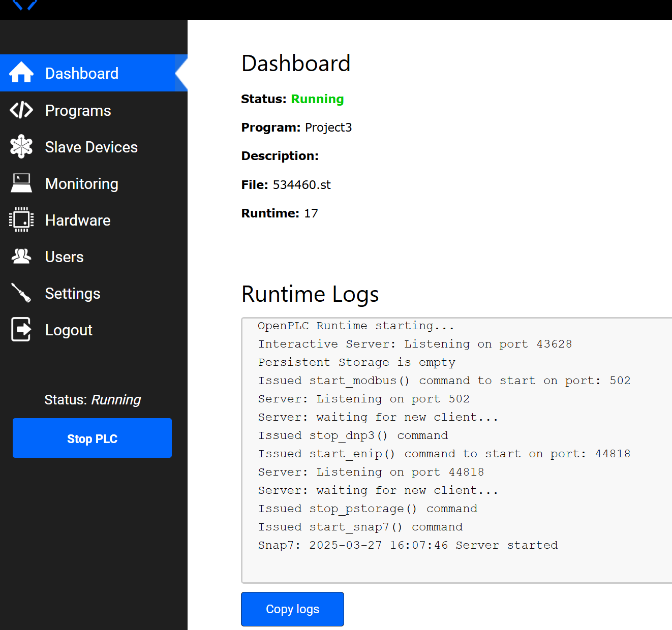The height and width of the screenshot is (630, 672).
Task: Click log line 'Persistent Storage is empty'
Action: coord(356,362)
